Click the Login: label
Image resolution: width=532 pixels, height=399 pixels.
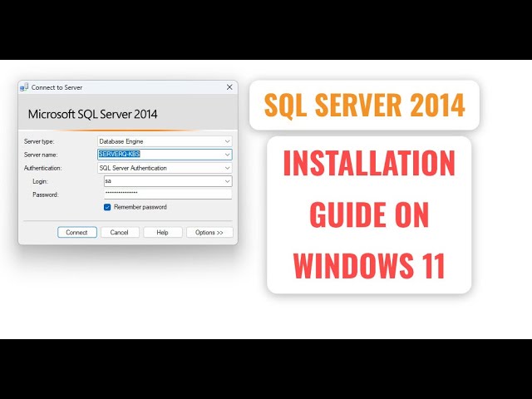pos(40,181)
